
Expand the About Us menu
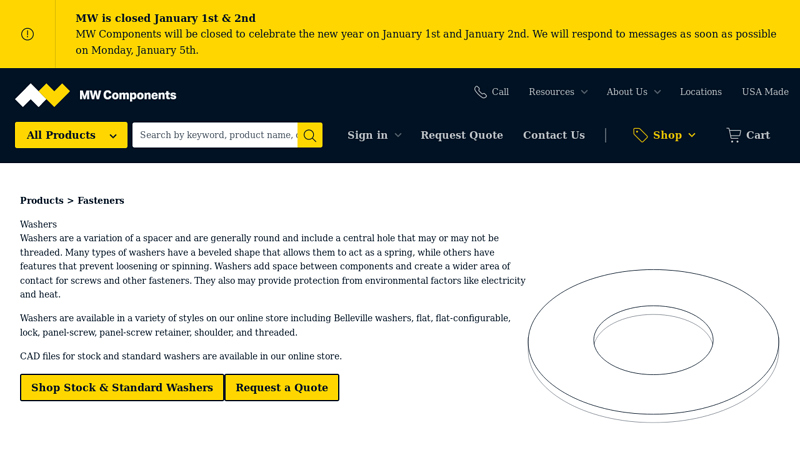pos(633,92)
